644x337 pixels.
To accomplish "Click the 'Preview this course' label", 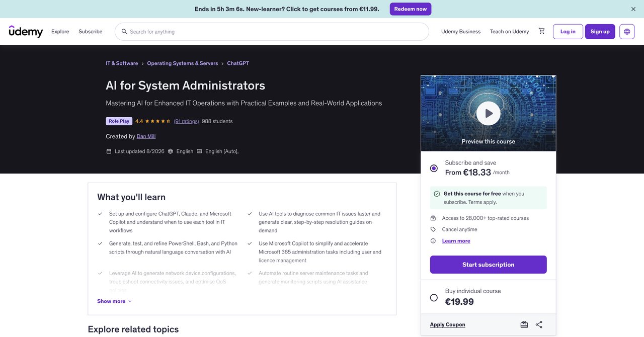I will coord(489,141).
